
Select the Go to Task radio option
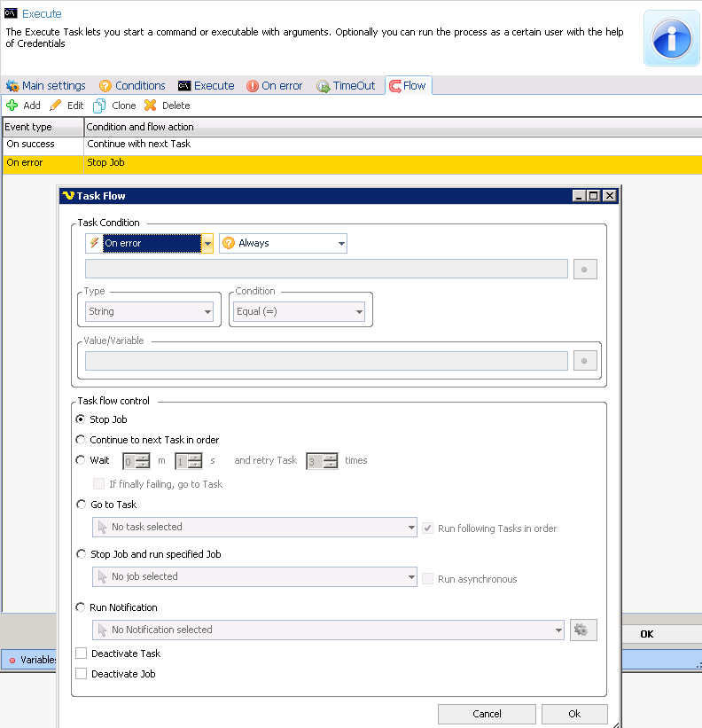pos(82,505)
